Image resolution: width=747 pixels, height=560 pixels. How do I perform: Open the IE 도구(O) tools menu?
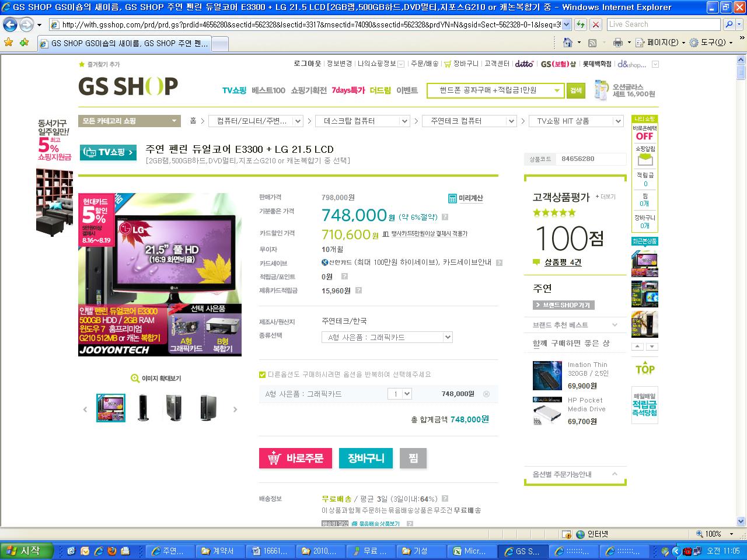(710, 43)
